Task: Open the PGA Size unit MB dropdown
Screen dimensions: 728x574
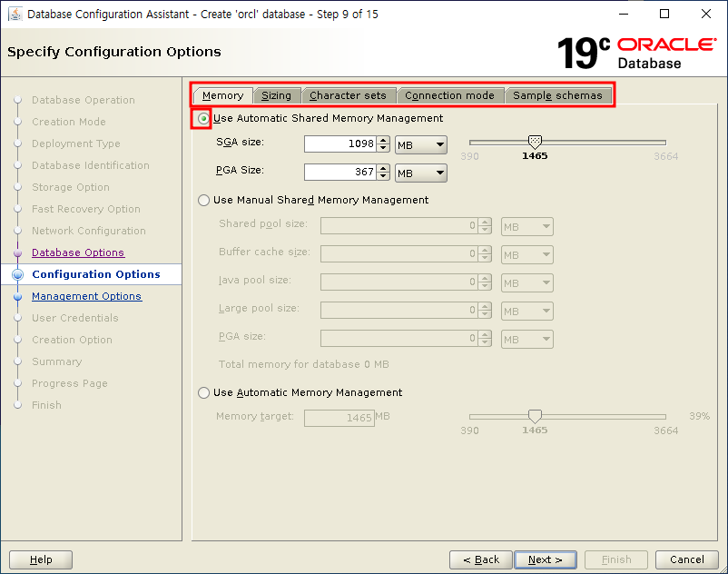Action: click(421, 173)
